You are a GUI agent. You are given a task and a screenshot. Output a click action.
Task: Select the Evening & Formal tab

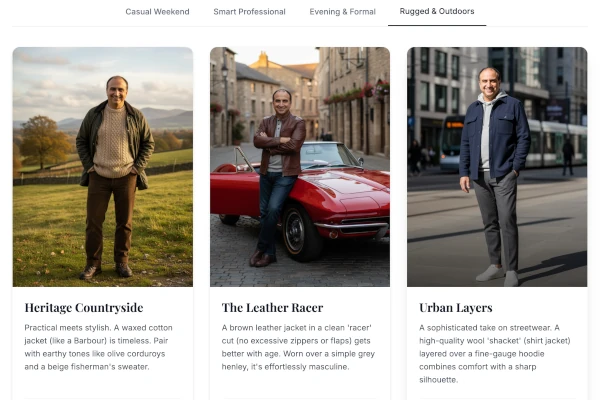[342, 12]
